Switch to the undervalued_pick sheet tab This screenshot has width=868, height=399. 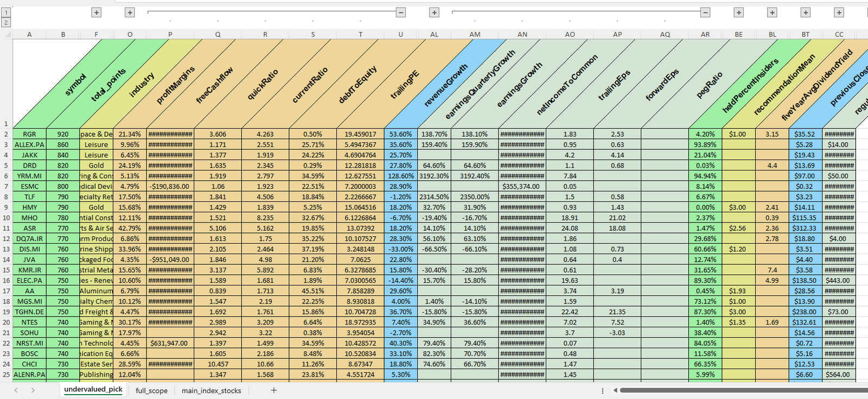(93, 390)
